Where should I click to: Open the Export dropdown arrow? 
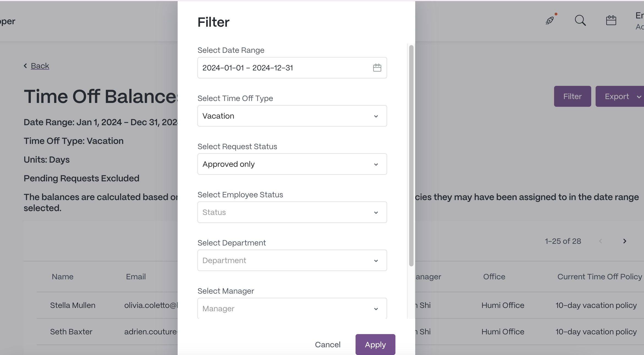point(639,97)
